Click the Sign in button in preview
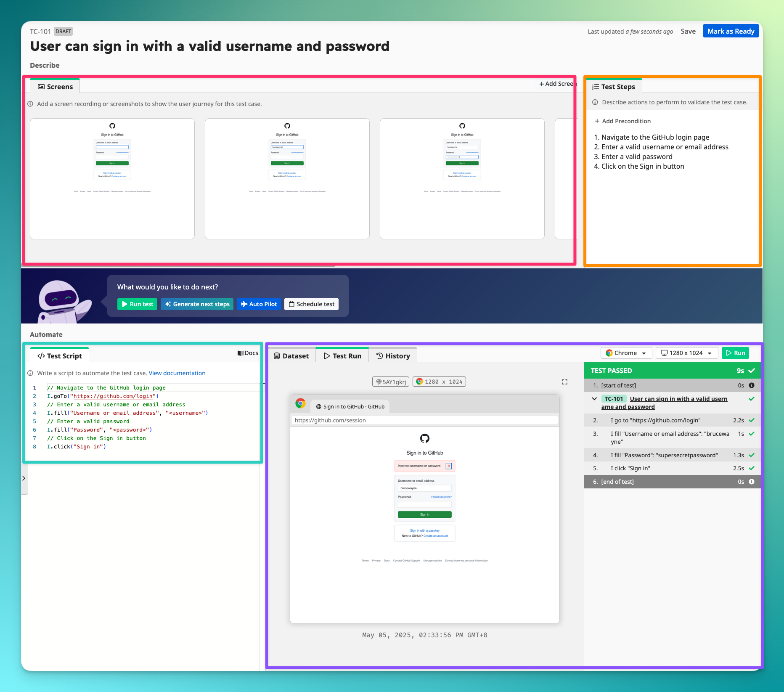The width and height of the screenshot is (784, 692). tap(425, 514)
